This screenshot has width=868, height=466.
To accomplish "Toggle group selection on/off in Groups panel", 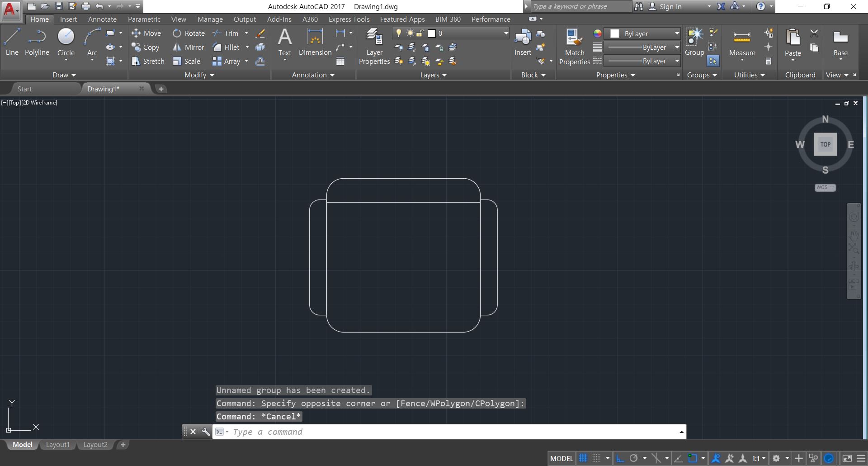I will [x=713, y=61].
